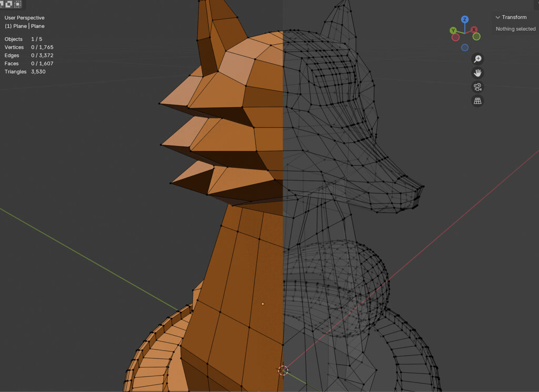Click the green Y axis on gizmo

pos(453,31)
